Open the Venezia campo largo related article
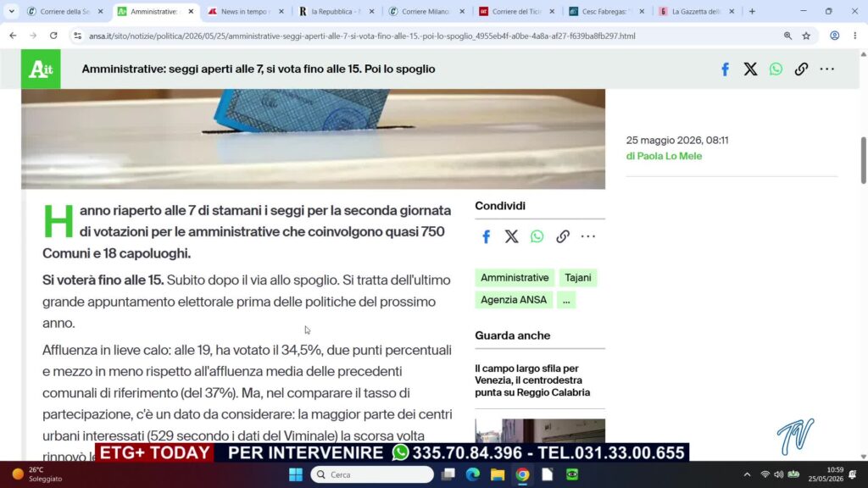Screen dimensions: 868x488 click(532, 380)
